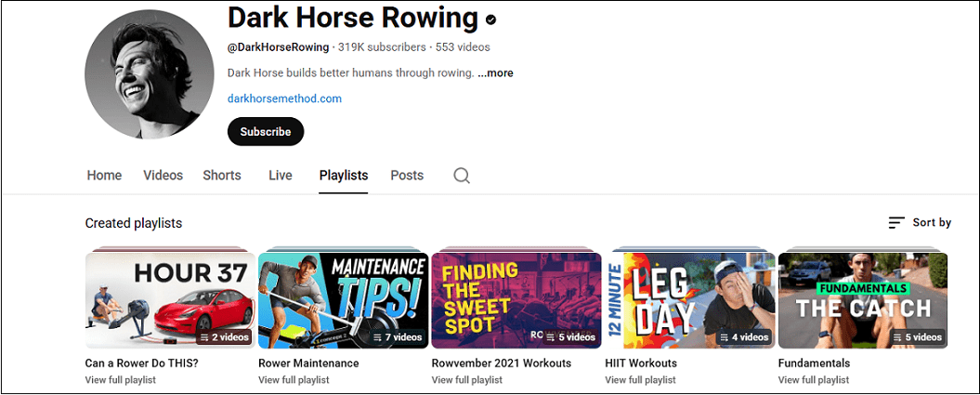The height and width of the screenshot is (395, 980).
Task: View full playlist for Rower Maintenance
Action: pyautogui.click(x=294, y=379)
